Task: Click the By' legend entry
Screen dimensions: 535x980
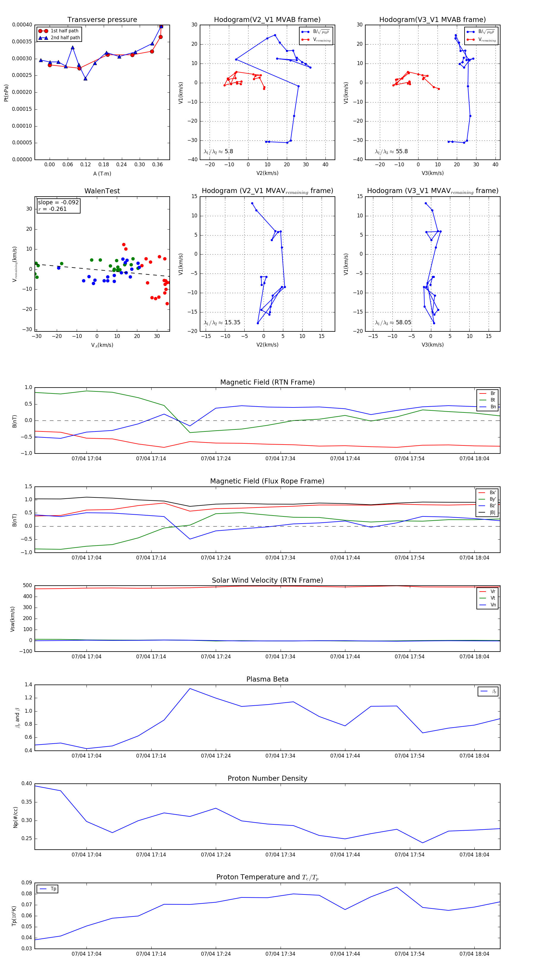Action: (487, 499)
